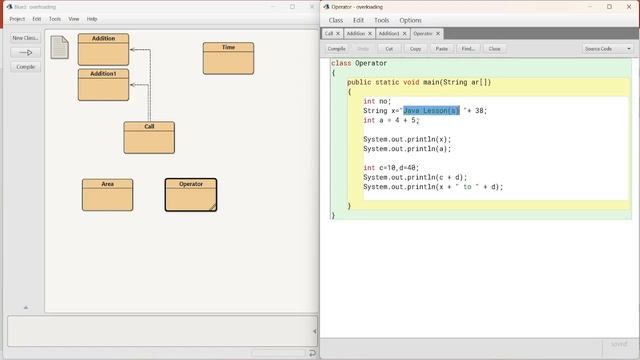
Task: Expand the collapsed panel arrow at bottom-left
Action: 26,307
